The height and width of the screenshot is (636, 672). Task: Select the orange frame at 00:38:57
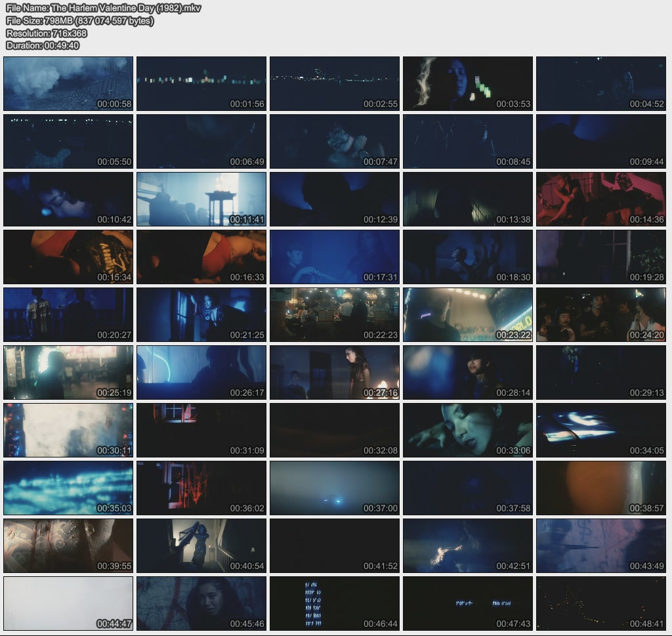tap(601, 488)
